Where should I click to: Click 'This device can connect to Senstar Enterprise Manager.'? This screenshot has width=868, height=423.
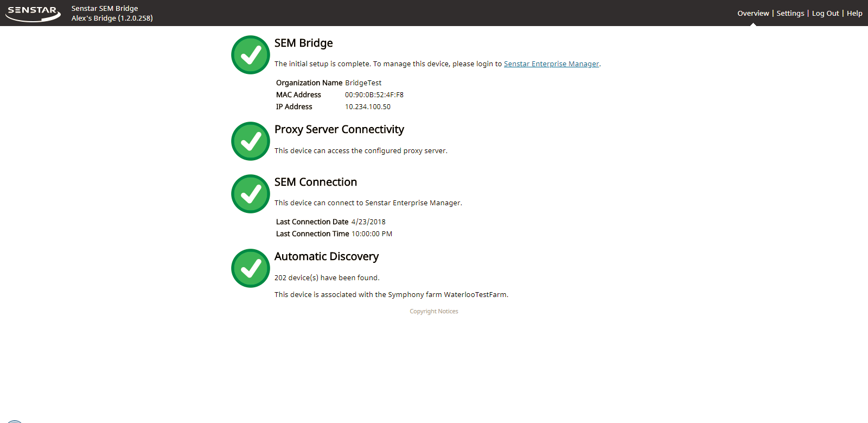[368, 203]
